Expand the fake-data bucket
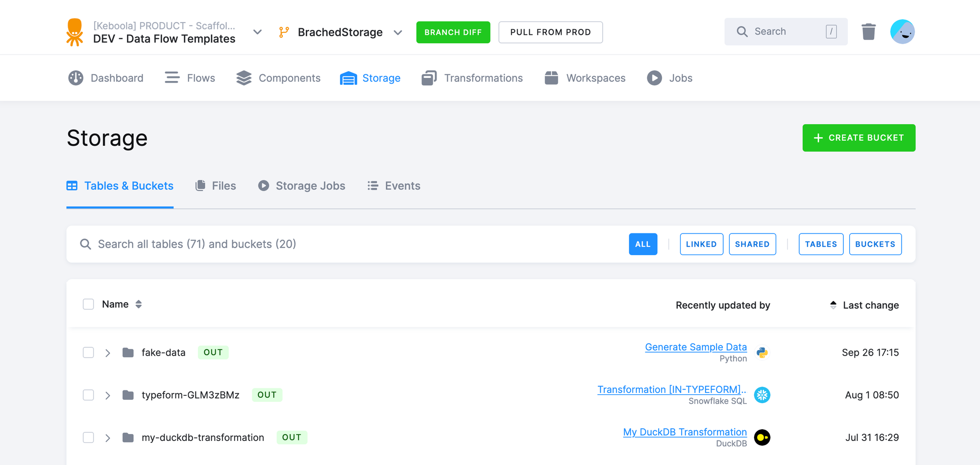This screenshot has width=980, height=465. [x=107, y=352]
